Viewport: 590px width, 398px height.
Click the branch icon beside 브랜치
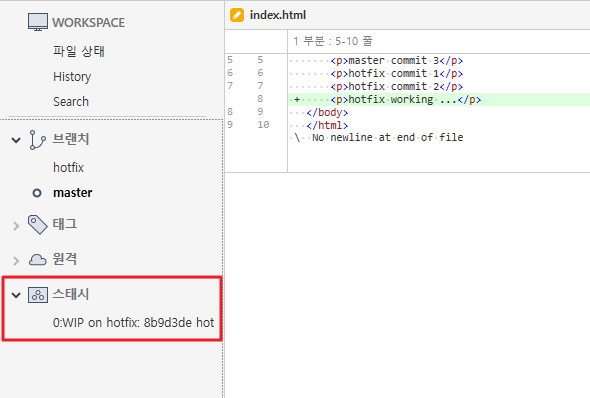[37, 140]
